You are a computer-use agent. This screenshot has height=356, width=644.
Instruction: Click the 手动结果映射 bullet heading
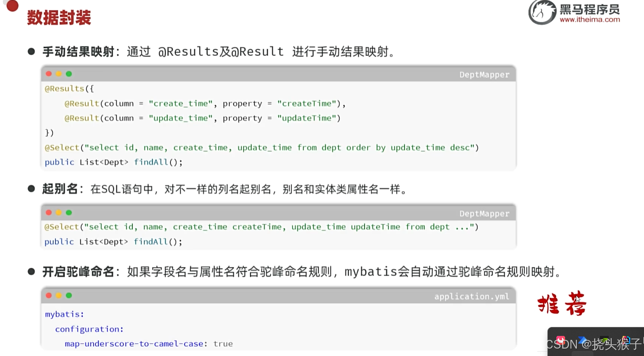coord(78,52)
